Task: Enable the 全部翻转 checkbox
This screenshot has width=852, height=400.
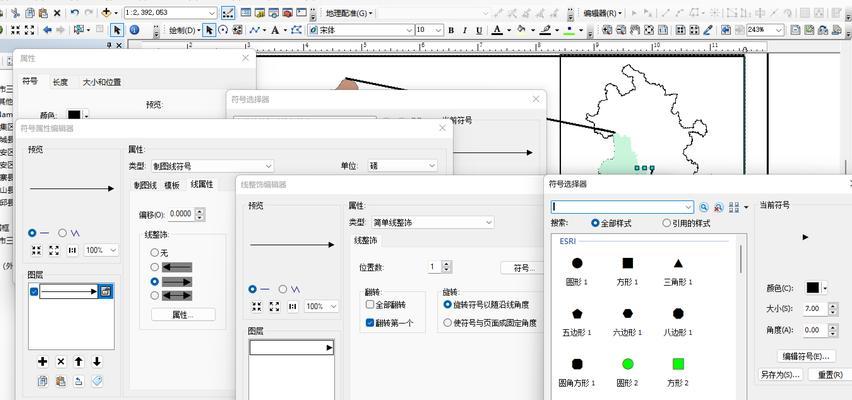Action: (370, 304)
